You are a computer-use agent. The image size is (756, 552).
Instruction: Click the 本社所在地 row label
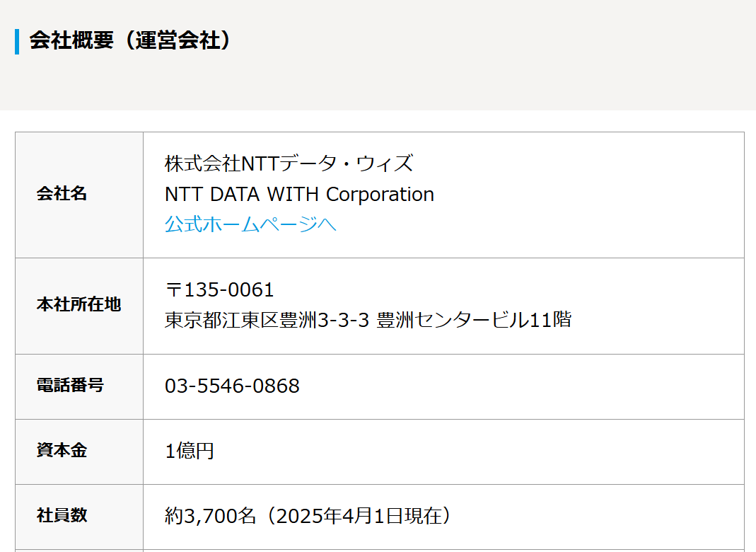coord(78,304)
